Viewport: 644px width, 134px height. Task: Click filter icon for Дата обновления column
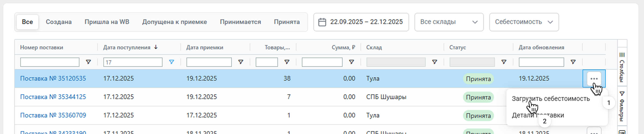point(573,62)
